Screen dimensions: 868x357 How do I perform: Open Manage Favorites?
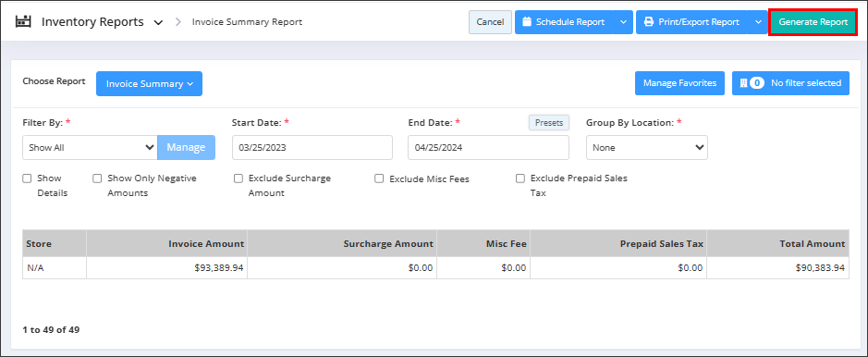tap(679, 83)
